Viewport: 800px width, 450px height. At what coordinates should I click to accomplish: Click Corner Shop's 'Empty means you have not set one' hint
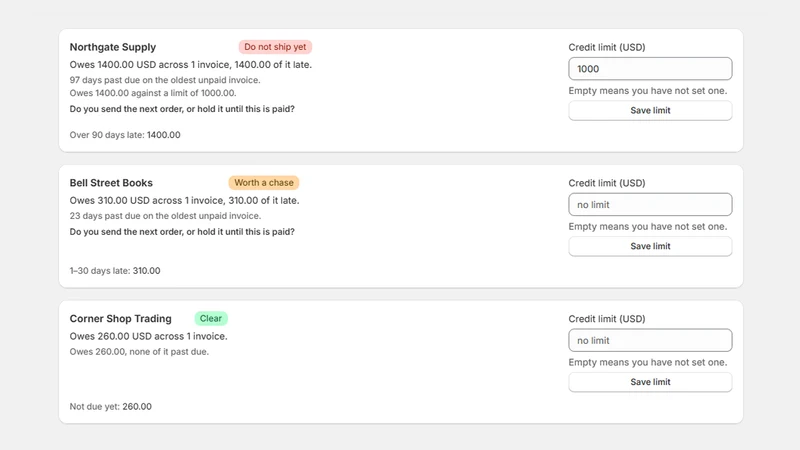point(648,362)
